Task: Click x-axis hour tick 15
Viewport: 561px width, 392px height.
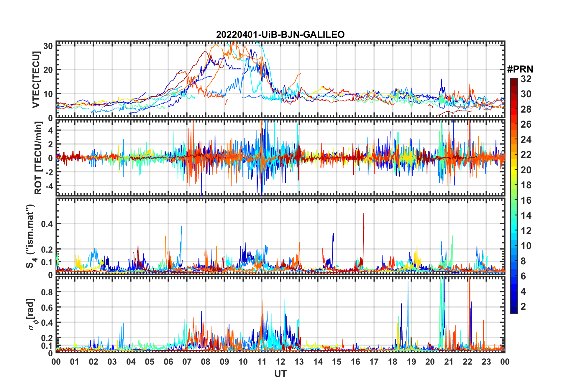Action: (337, 362)
